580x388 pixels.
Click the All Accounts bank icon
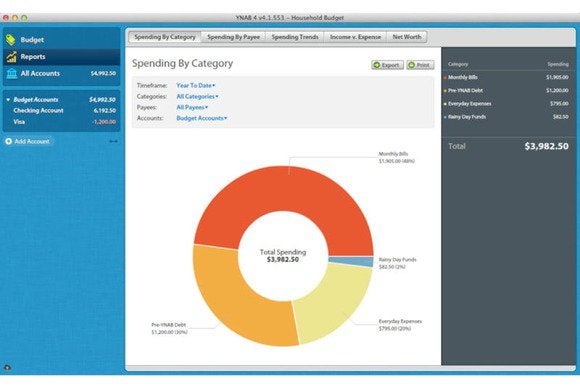point(11,73)
